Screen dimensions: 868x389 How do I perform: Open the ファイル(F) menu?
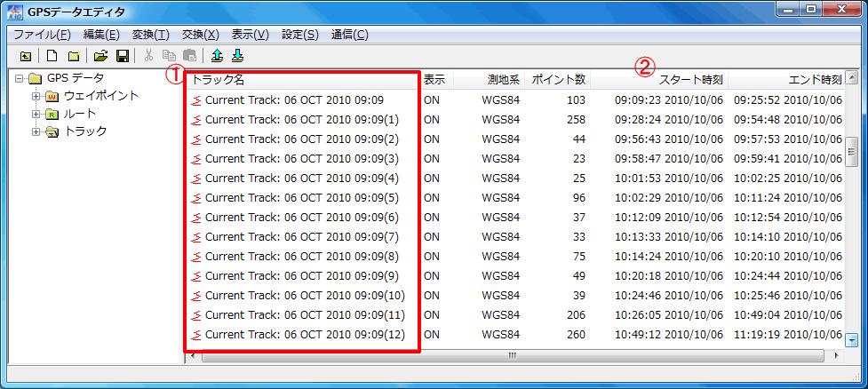42,35
